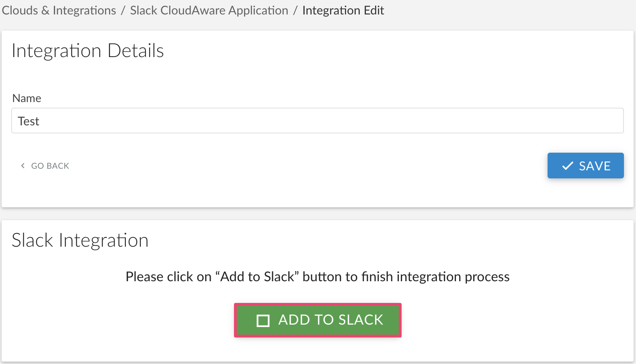The image size is (636, 364).
Task: Click the word "SAVE" on blue button
Action: [594, 166]
